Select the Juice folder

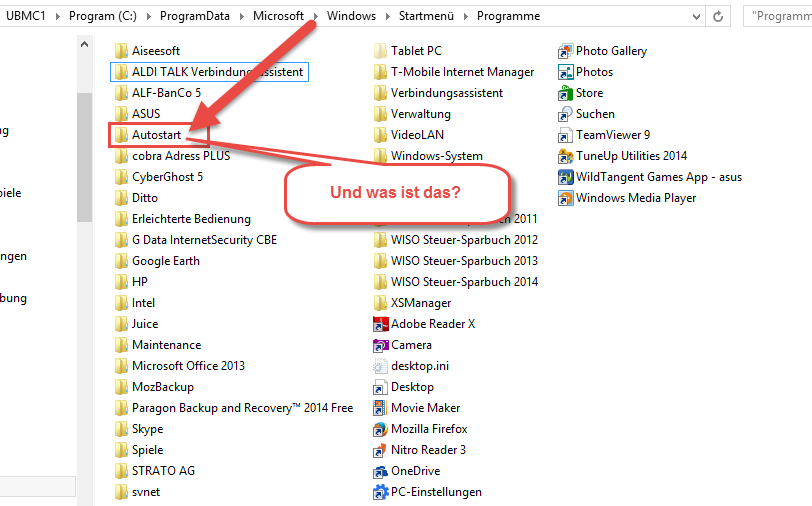point(137,324)
